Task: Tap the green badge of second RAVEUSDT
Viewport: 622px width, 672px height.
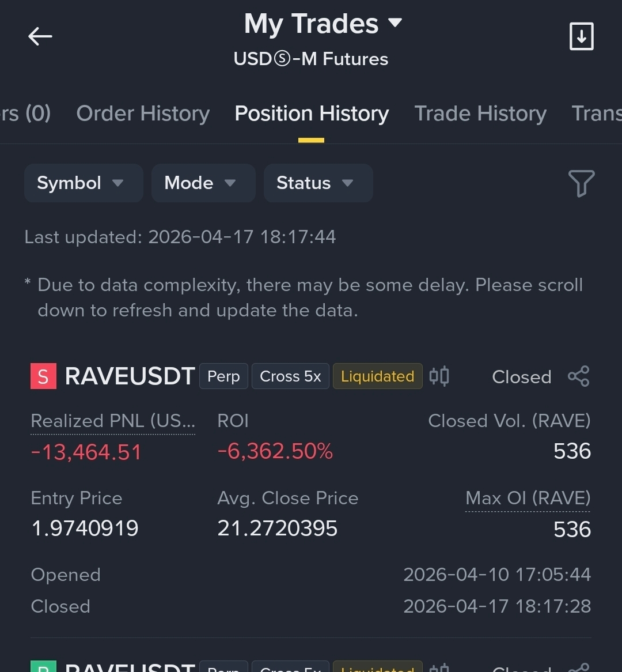Action: [x=43, y=666]
